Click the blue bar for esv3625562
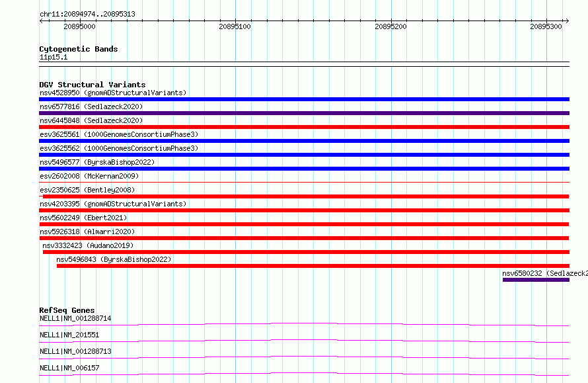This screenshot has height=383, width=588. tap(304, 155)
